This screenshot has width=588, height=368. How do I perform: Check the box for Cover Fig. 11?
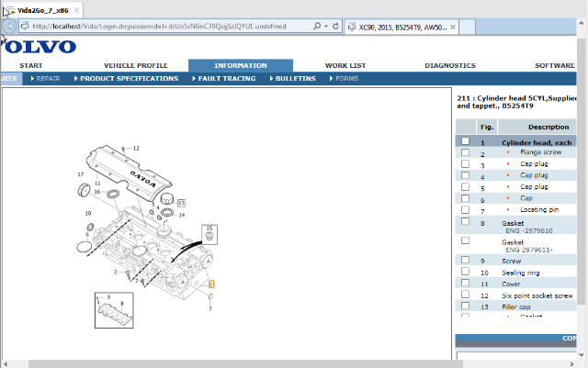pos(465,283)
